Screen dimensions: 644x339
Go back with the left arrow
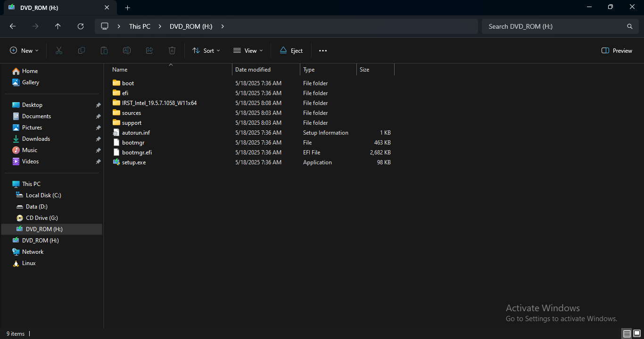coord(13,26)
